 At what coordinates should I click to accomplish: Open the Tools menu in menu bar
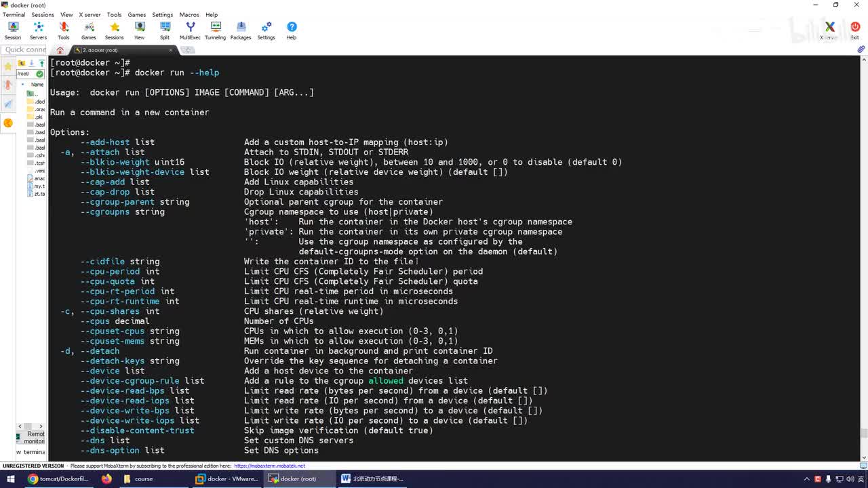point(114,15)
